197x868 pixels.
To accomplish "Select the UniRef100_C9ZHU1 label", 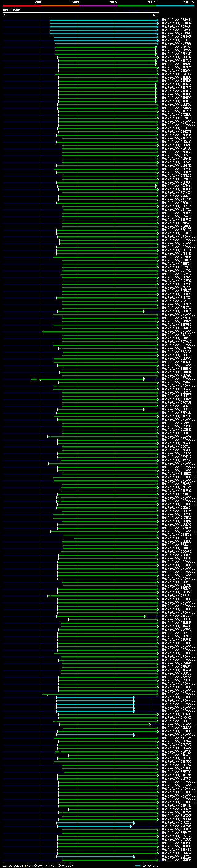I will 177,115.
